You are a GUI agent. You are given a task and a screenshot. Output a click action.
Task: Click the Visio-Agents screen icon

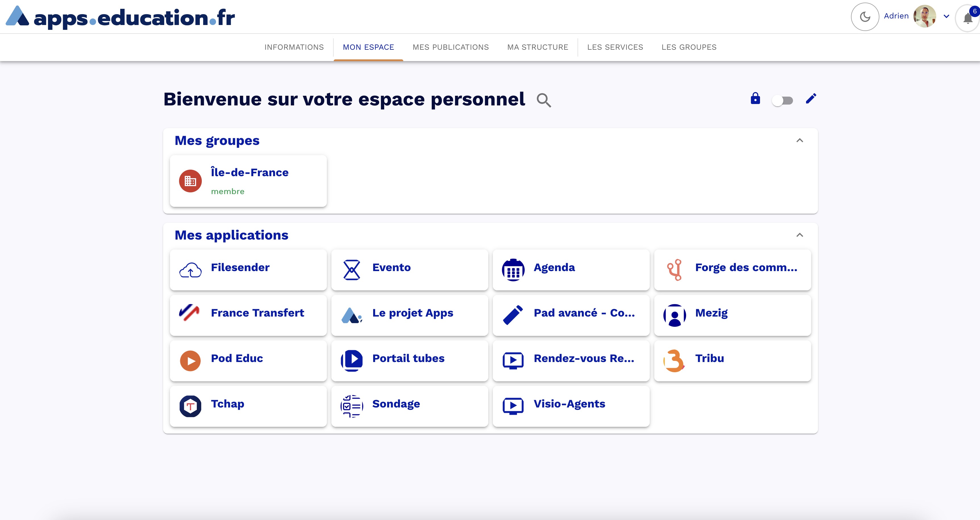coord(513,406)
